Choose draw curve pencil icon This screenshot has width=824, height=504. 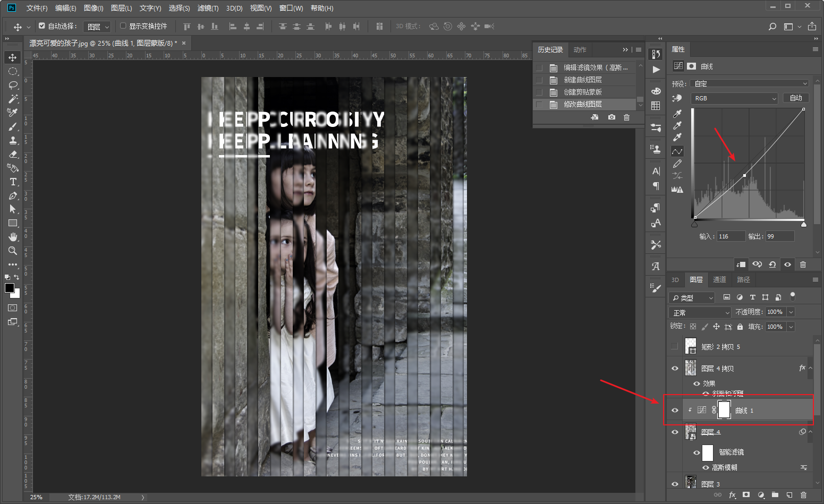tap(677, 164)
